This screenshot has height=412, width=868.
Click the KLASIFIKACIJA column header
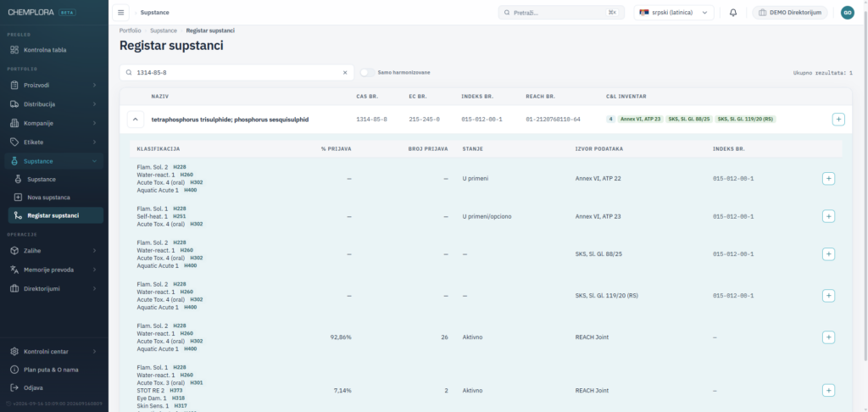click(x=159, y=149)
